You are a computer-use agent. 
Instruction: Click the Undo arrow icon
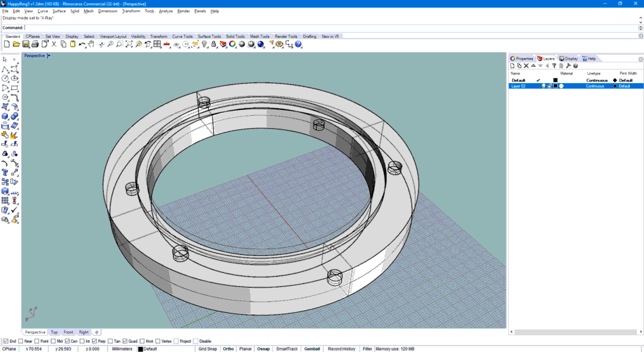tap(82, 44)
